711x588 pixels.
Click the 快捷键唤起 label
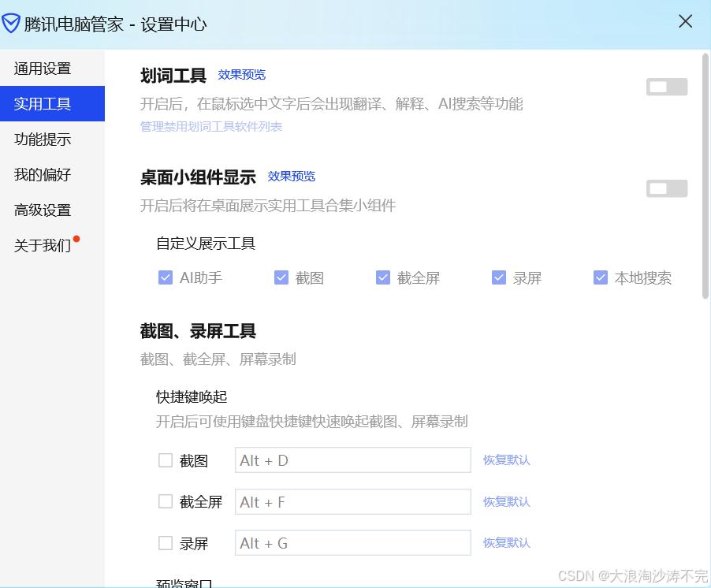point(192,396)
